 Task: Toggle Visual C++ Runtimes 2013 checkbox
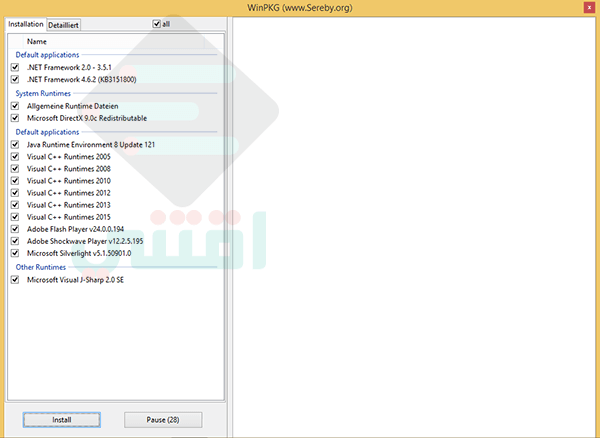pyautogui.click(x=15, y=205)
